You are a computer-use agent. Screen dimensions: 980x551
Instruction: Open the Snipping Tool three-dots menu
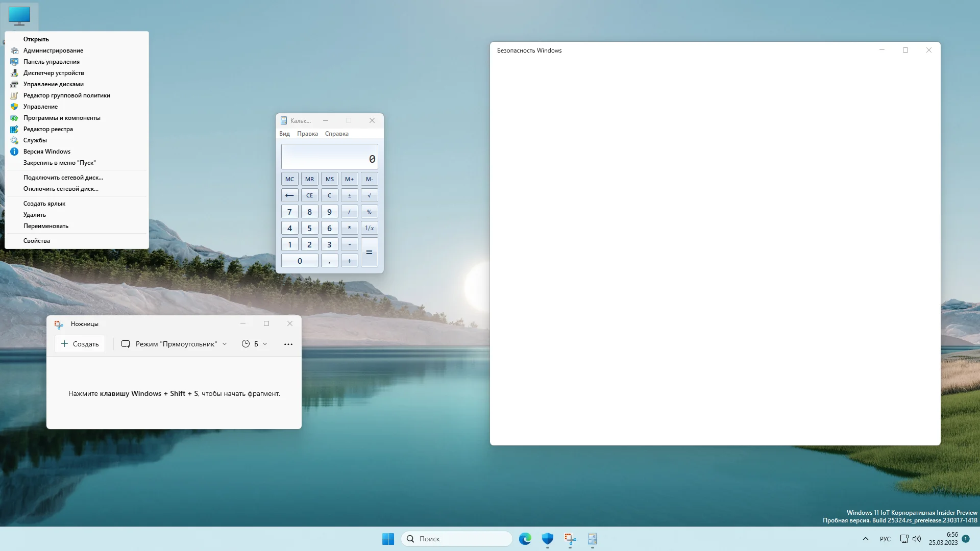pyautogui.click(x=288, y=344)
